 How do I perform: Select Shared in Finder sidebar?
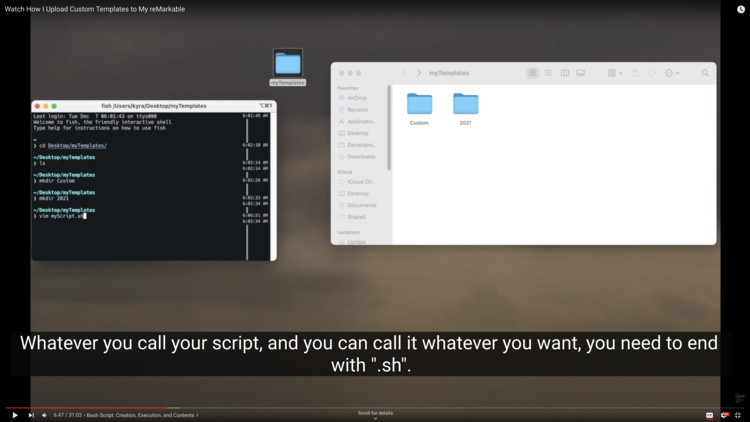click(x=356, y=217)
